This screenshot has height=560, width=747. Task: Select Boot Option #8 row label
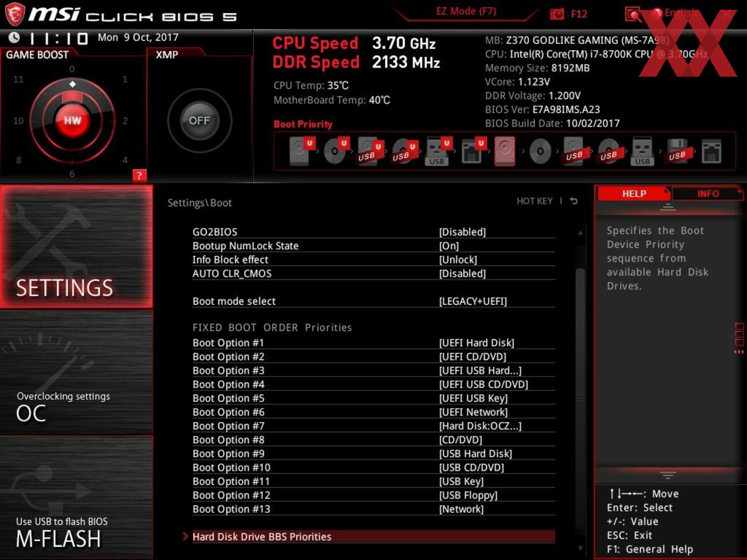(x=228, y=440)
